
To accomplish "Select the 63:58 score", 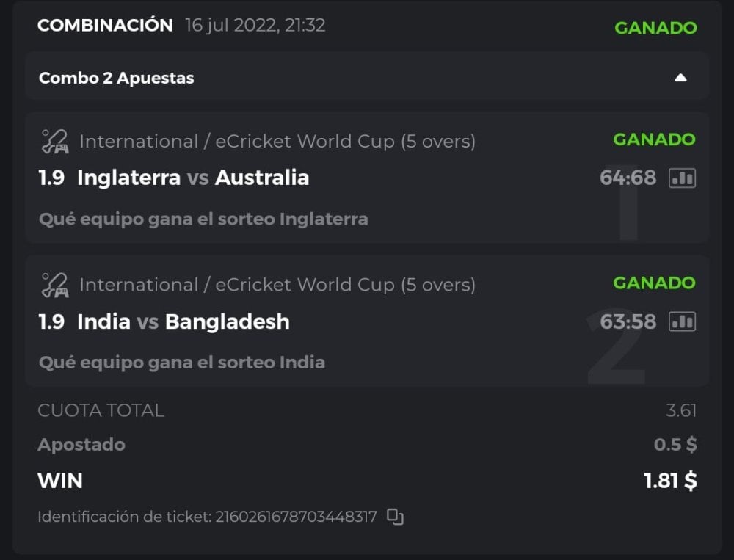I will [x=628, y=321].
